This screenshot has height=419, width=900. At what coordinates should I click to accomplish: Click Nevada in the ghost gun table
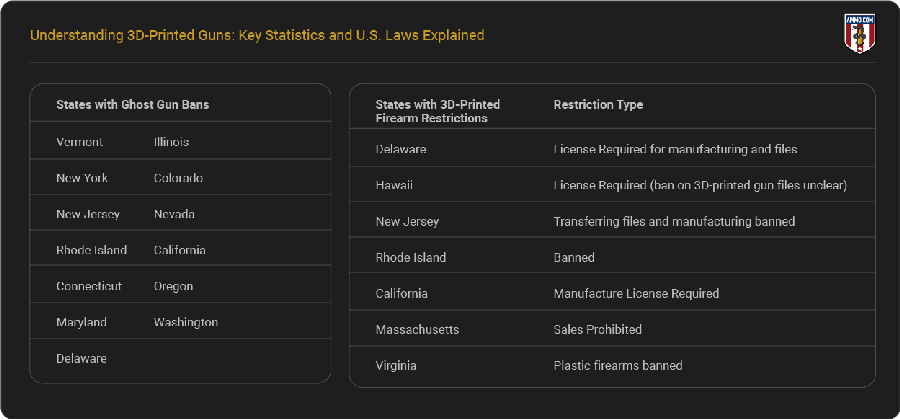[174, 214]
